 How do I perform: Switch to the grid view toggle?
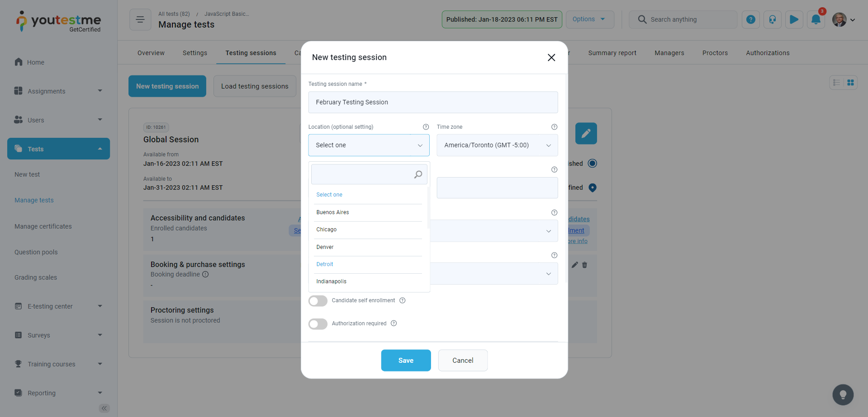click(850, 83)
